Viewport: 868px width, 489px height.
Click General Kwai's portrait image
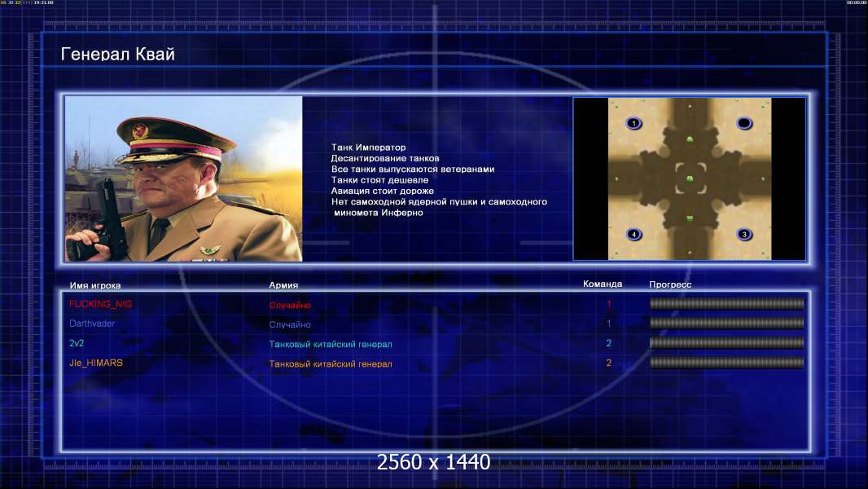pyautogui.click(x=183, y=178)
